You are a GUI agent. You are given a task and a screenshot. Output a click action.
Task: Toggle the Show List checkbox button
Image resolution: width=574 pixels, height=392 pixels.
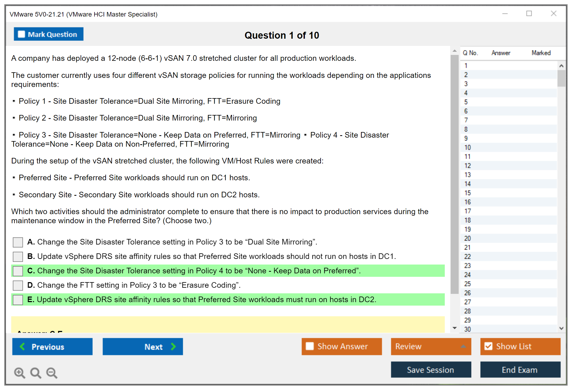point(488,346)
